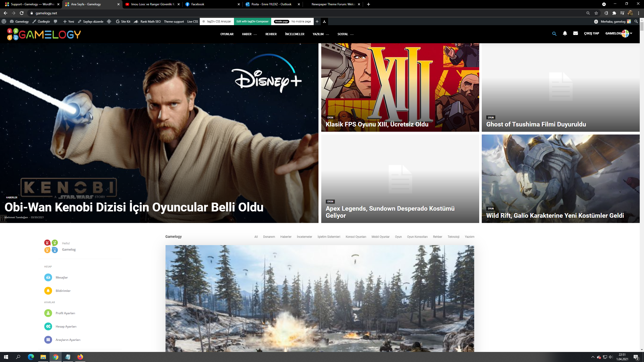Click the page vertical scrollbar thumb
Viewport: 644px width, 362px height.
click(x=642, y=26)
